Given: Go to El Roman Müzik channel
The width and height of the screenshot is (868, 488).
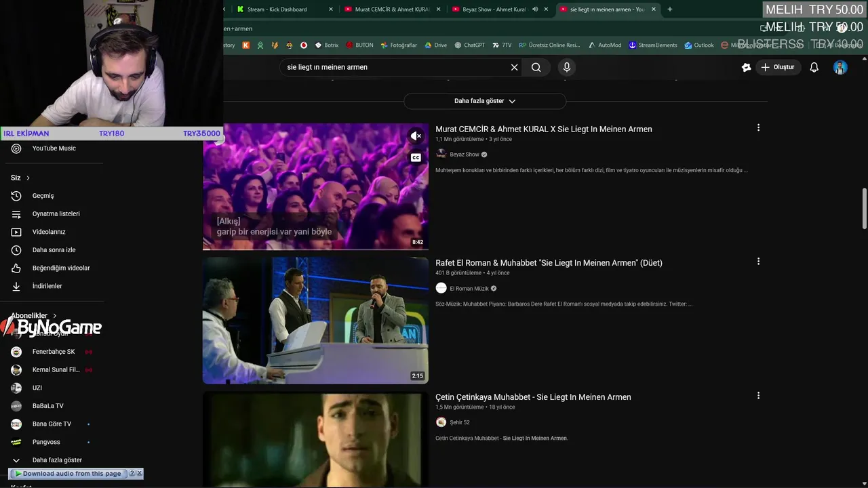Looking at the screenshot, I should pos(469,289).
